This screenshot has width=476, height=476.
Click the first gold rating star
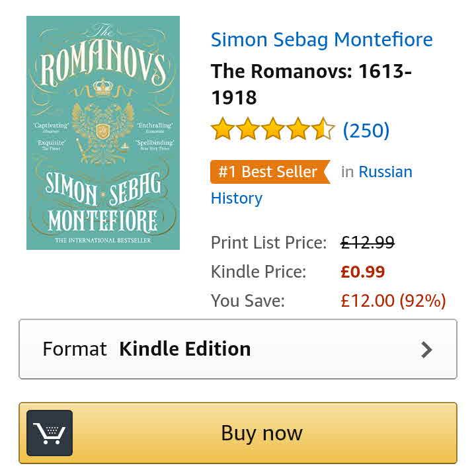(x=223, y=130)
